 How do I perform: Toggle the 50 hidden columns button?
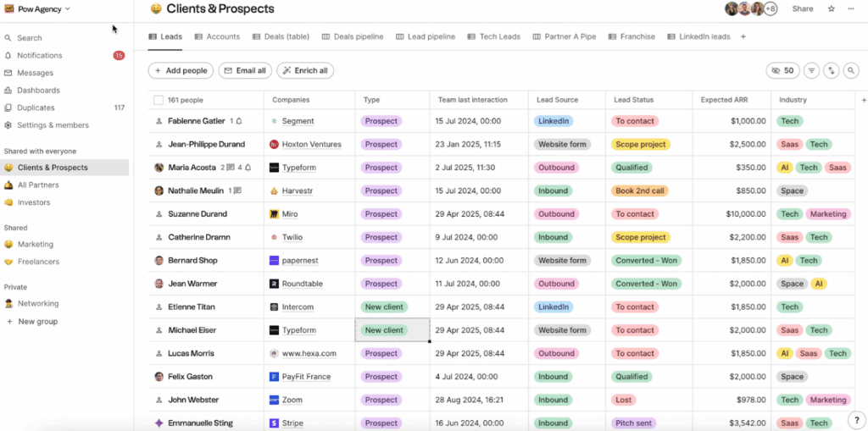[782, 70]
